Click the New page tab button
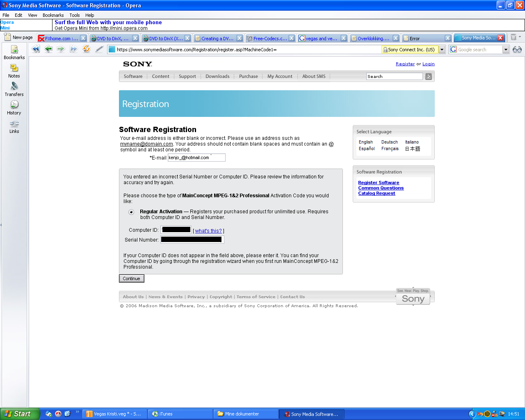The width and height of the screenshot is (525, 420). (x=18, y=37)
